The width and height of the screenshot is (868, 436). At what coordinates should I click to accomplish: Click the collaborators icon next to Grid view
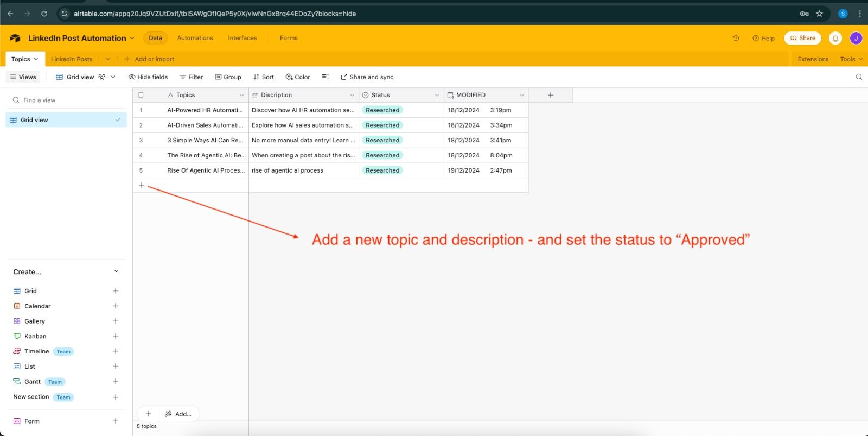click(x=102, y=77)
